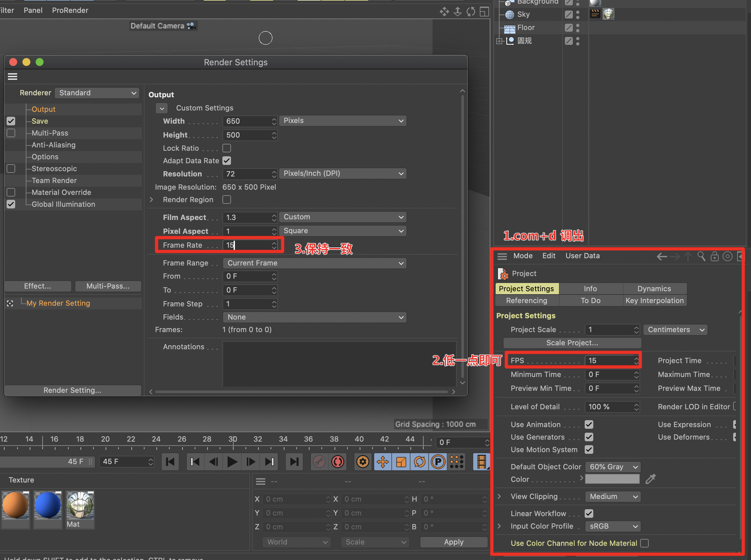Toggle autokeying record button
This screenshot has height=560, width=751.
point(338,462)
